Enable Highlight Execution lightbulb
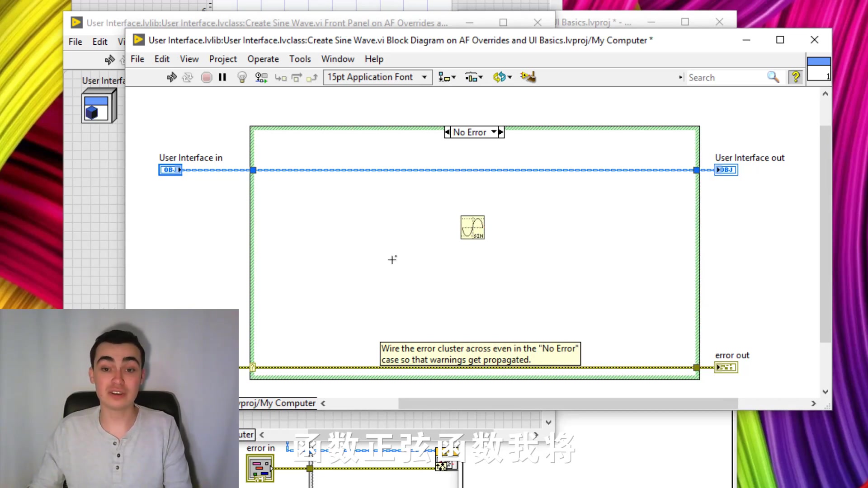Screen dimensions: 868x488 pos(242,77)
